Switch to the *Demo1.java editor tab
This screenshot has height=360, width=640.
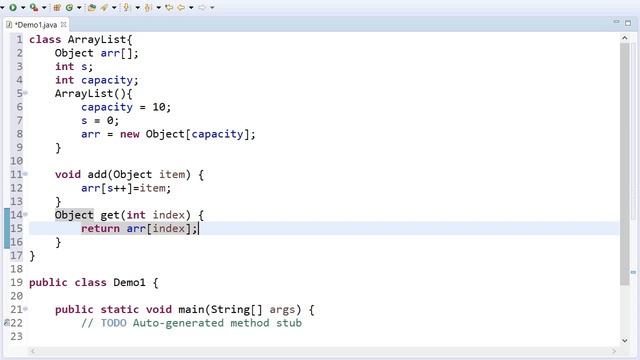[x=35, y=25]
